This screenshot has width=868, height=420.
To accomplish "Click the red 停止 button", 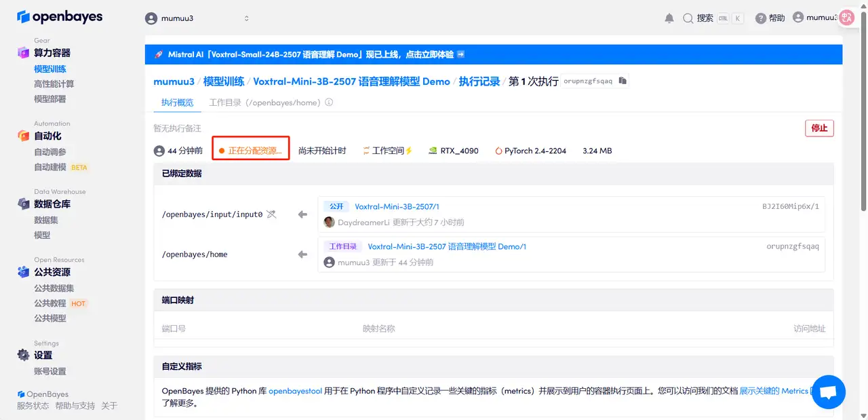I will [x=819, y=128].
